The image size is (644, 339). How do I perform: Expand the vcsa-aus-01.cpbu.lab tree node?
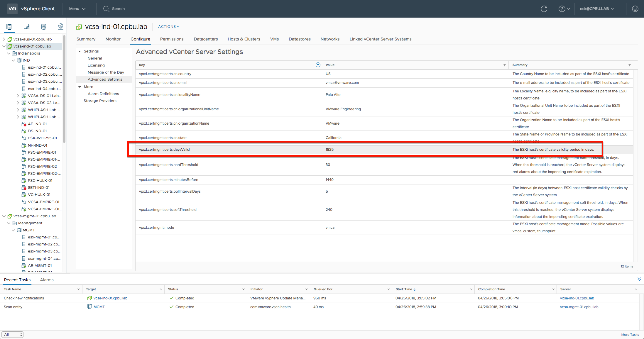click(4, 39)
